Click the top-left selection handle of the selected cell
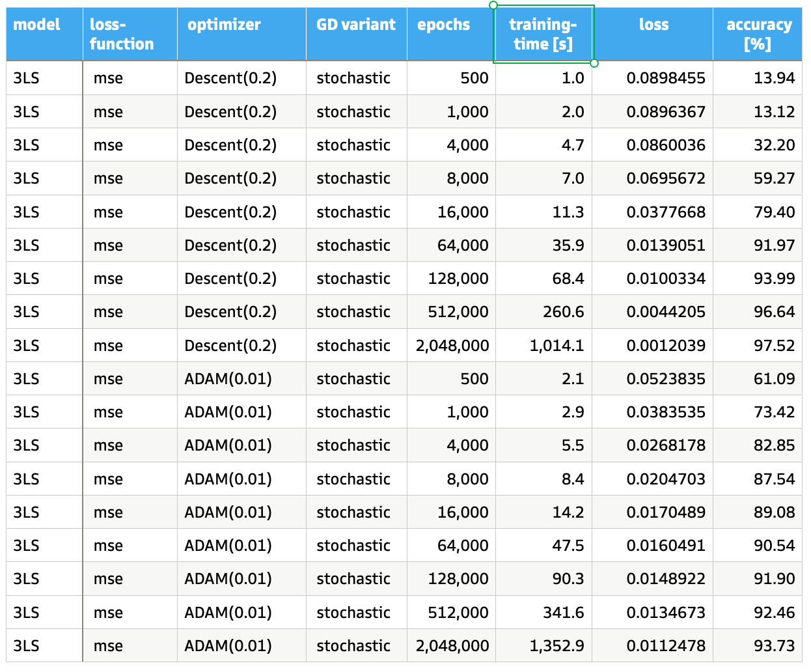The image size is (811, 672). [x=493, y=5]
